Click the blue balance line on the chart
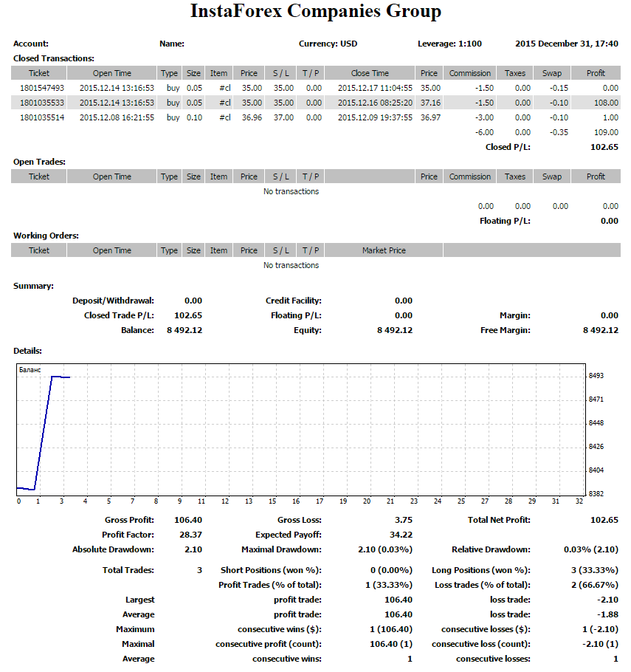 [43, 433]
